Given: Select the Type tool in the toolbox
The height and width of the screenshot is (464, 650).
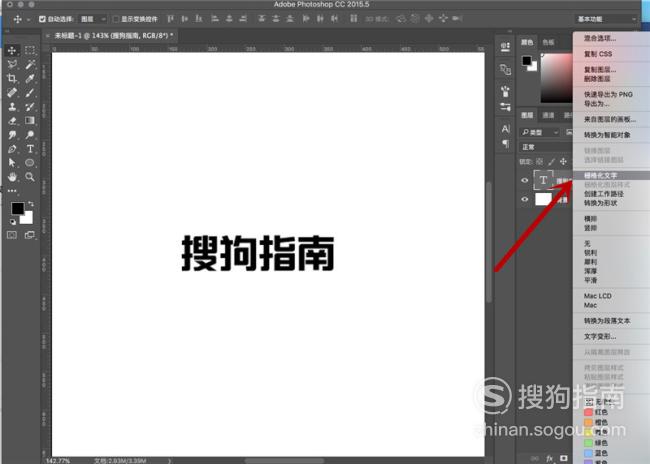Looking at the screenshot, I should click(30, 149).
